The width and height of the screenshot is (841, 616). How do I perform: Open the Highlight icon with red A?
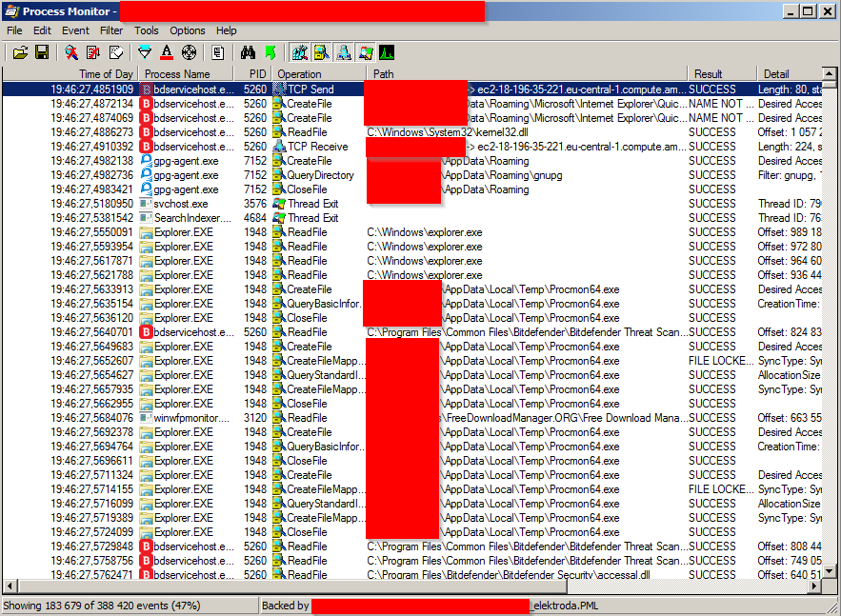[167, 52]
